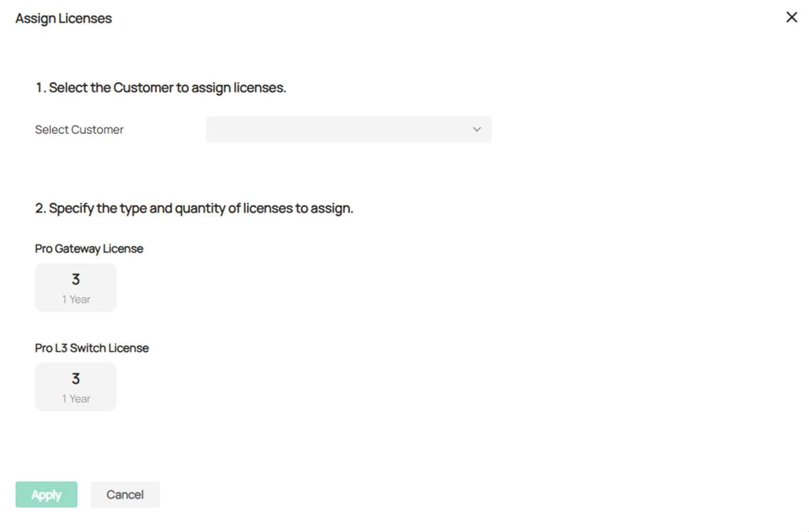Click the Pro Gateway License quantity field

pyautogui.click(x=75, y=279)
